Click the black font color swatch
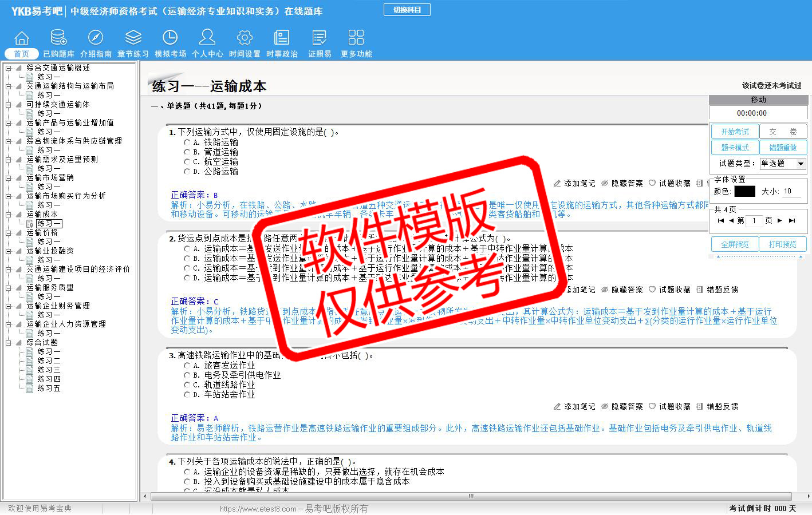The image size is (812, 515). (744, 192)
